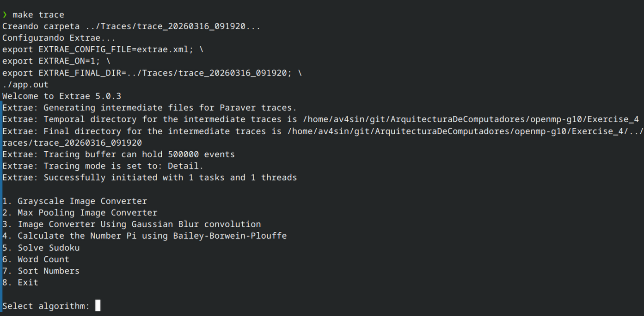The height and width of the screenshot is (316, 644).
Task: Select the "5. Solve Sudoku" line
Action: coord(41,248)
